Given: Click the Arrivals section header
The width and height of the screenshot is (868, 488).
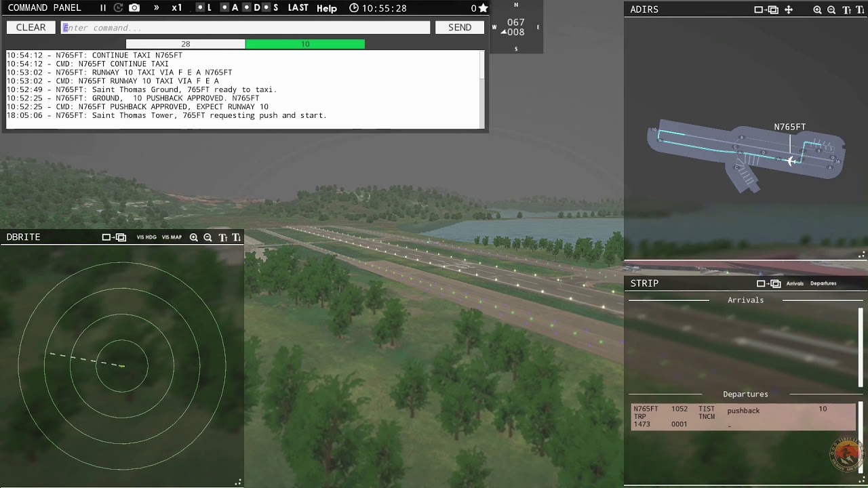Looking at the screenshot, I should click(x=745, y=300).
